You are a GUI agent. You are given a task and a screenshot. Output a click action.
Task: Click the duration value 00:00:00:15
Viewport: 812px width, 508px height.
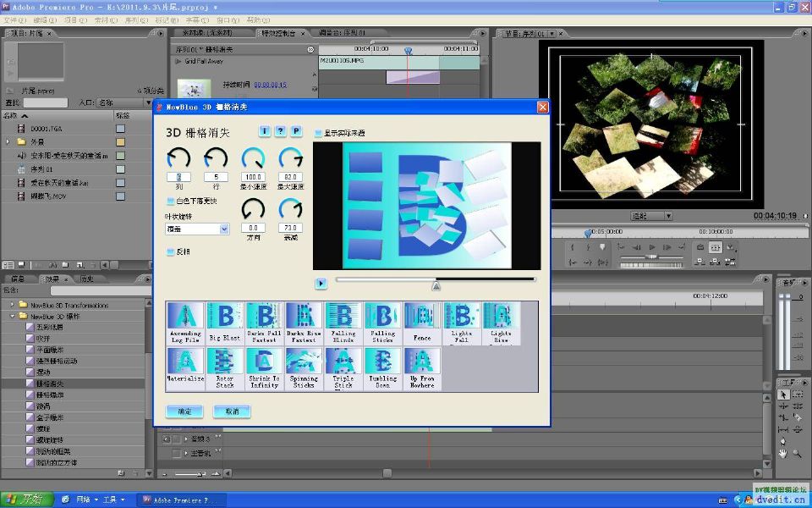coord(270,85)
